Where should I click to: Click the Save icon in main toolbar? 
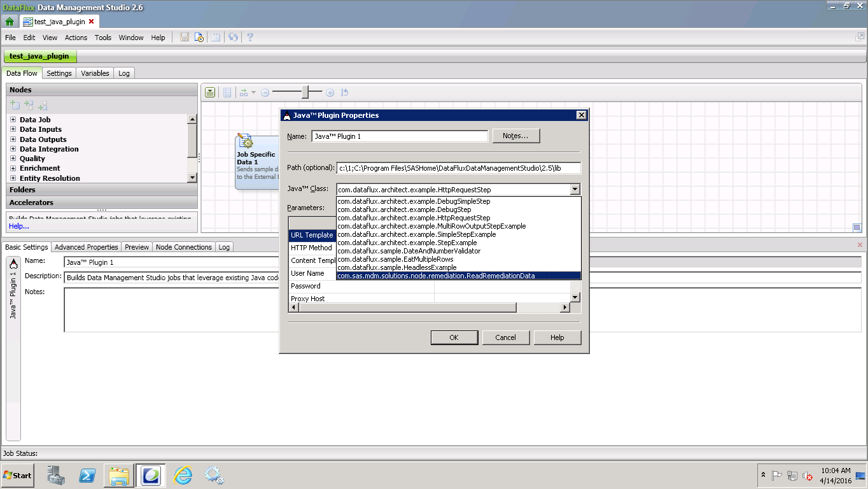coord(185,38)
